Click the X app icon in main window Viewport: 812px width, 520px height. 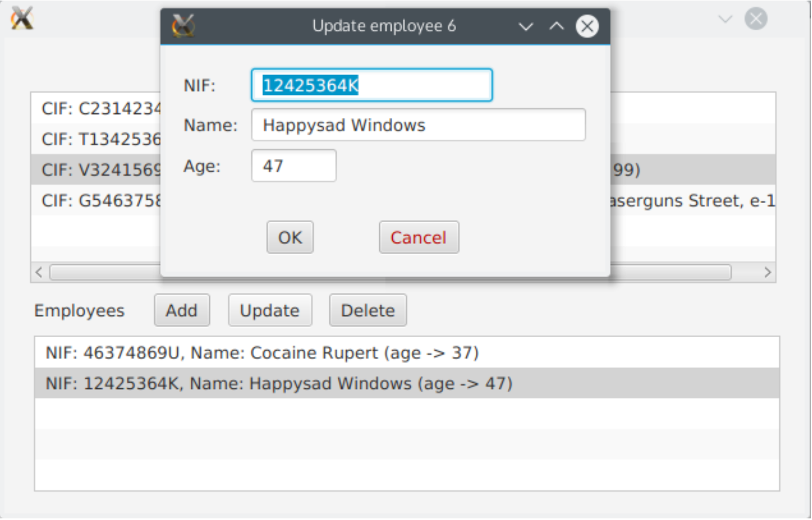click(x=22, y=19)
